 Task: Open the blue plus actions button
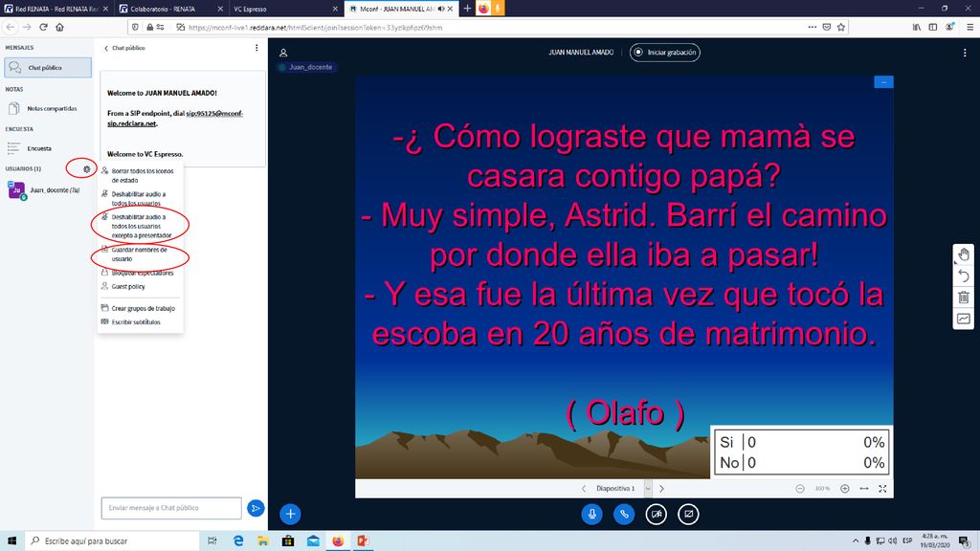pos(290,514)
